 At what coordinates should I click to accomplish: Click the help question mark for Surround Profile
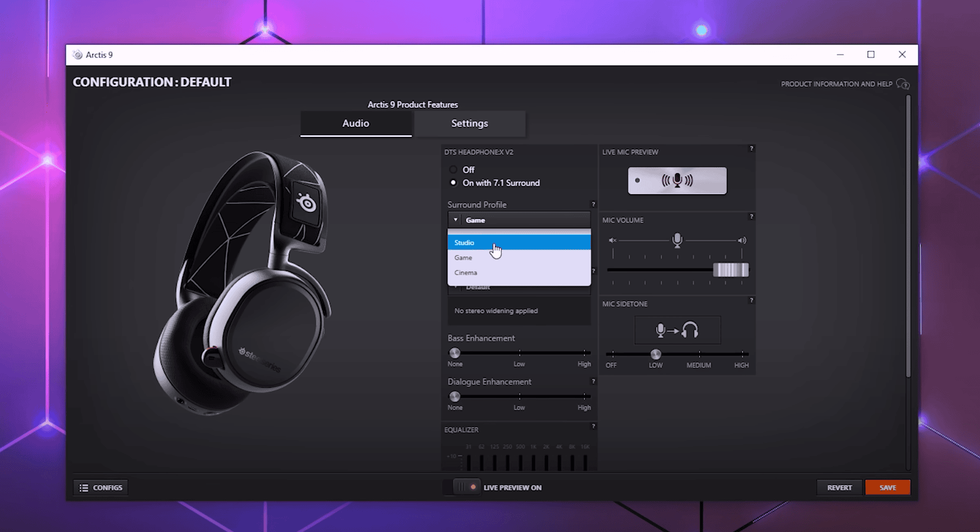click(593, 204)
